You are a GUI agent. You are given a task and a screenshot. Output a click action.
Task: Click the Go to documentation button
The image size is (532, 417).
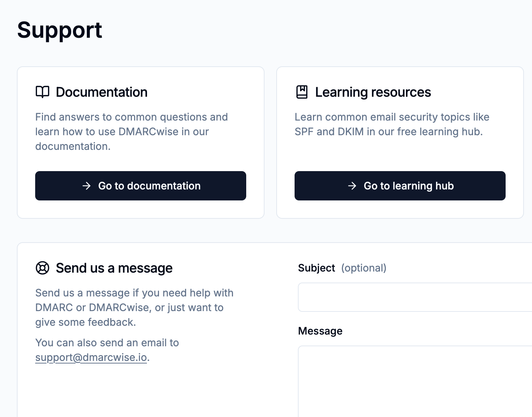141,186
